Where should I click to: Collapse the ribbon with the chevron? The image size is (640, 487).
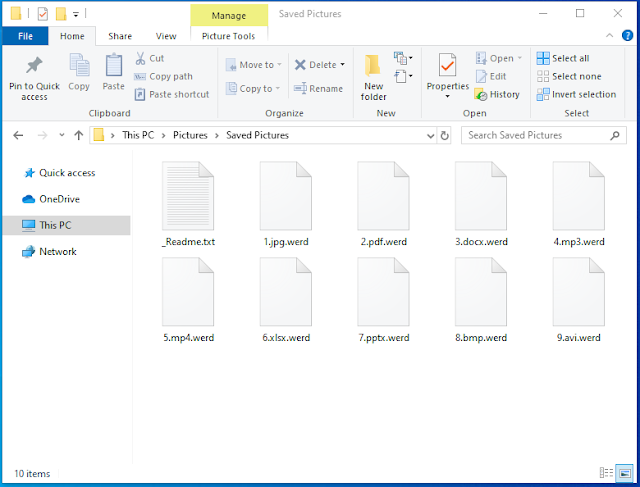click(609, 36)
